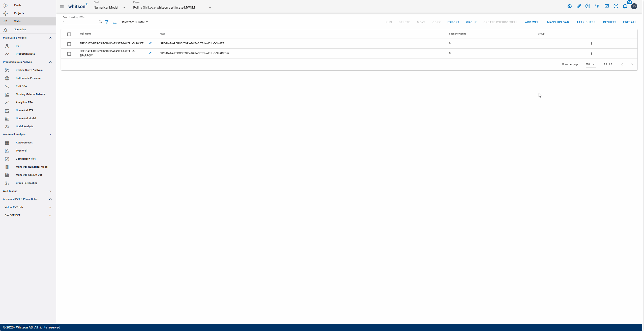Open Projects in the sidebar
644x331 pixels.
click(x=28, y=13)
